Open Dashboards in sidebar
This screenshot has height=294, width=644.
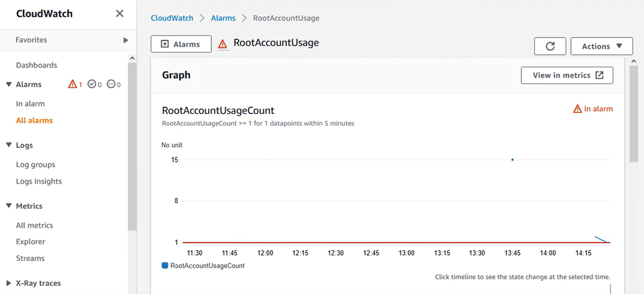36,65
